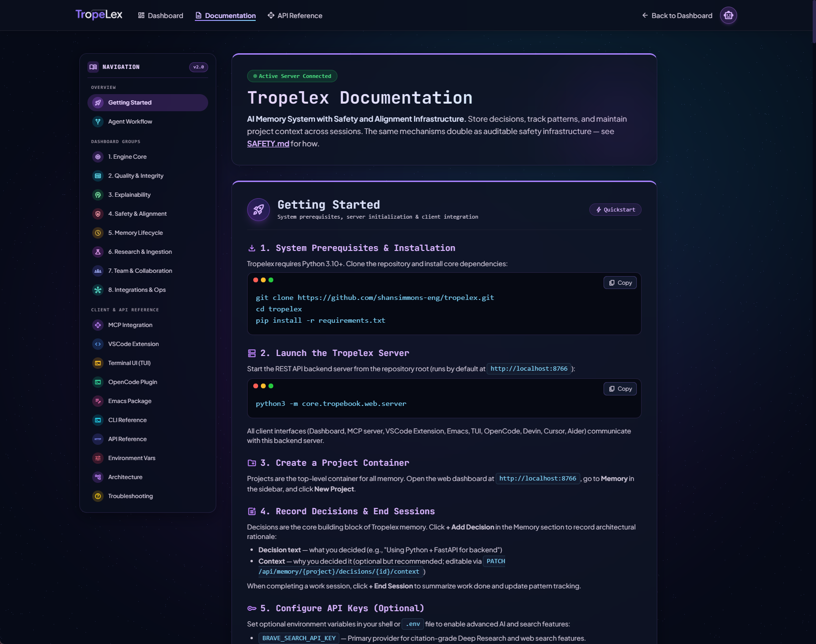Image resolution: width=816 pixels, height=644 pixels.
Task: Click the Getting Started rocket sidebar icon
Action: tap(98, 103)
